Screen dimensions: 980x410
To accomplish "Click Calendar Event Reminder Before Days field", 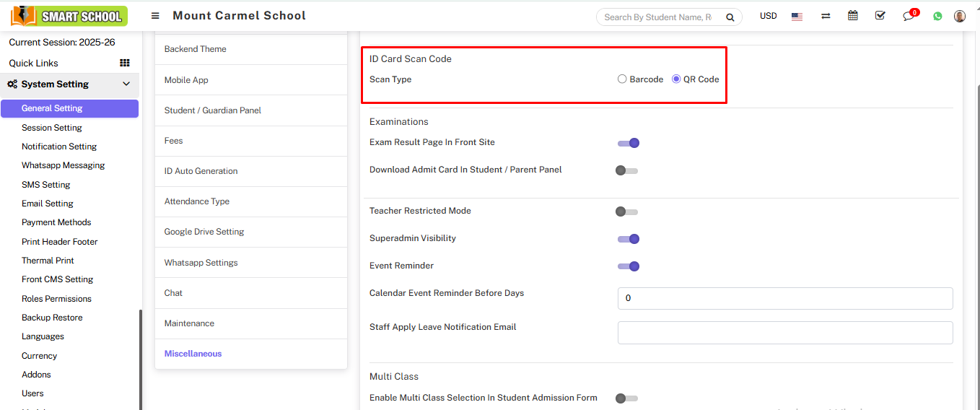I will [784, 298].
